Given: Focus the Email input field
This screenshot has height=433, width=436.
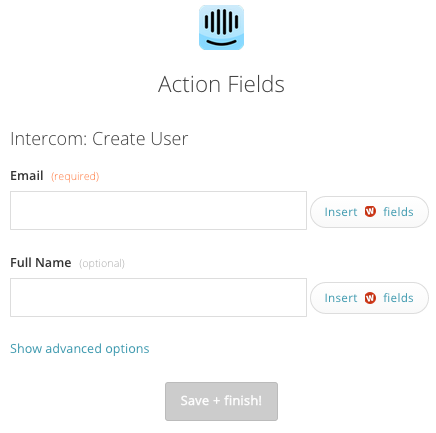Looking at the screenshot, I should click(x=158, y=210).
